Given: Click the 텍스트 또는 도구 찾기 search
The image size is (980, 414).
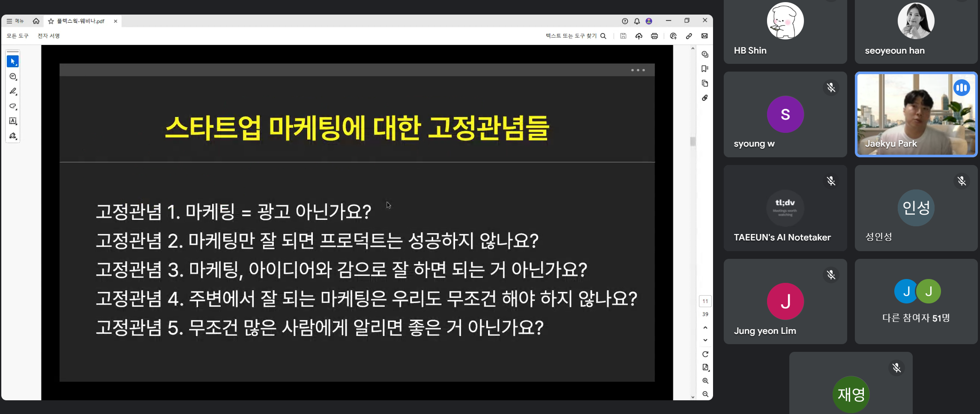Looking at the screenshot, I should pos(576,36).
